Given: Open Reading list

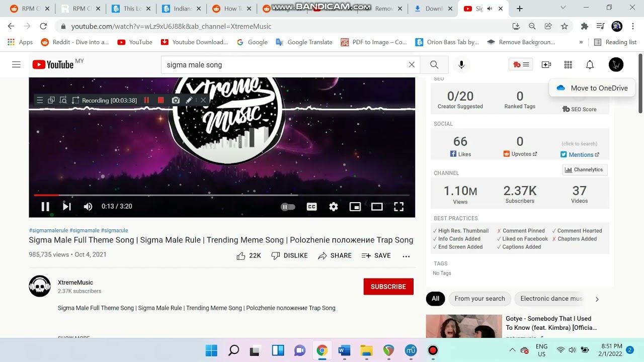Looking at the screenshot, I should 615,42.
